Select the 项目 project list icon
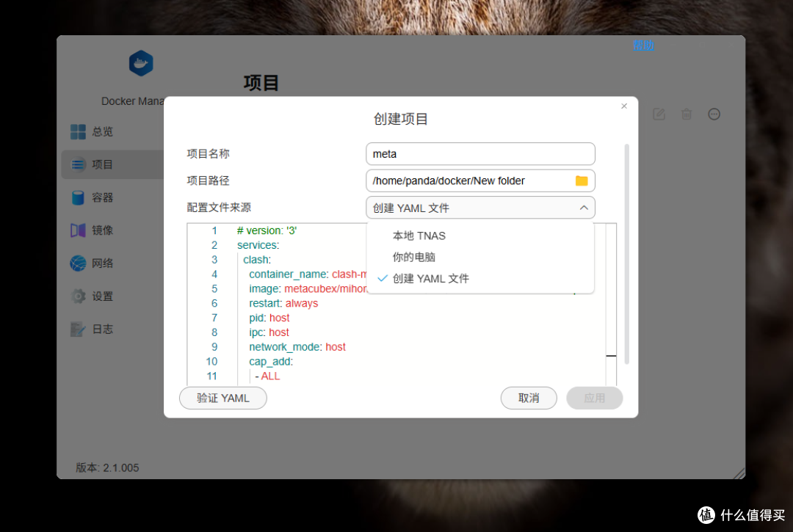 (x=78, y=164)
